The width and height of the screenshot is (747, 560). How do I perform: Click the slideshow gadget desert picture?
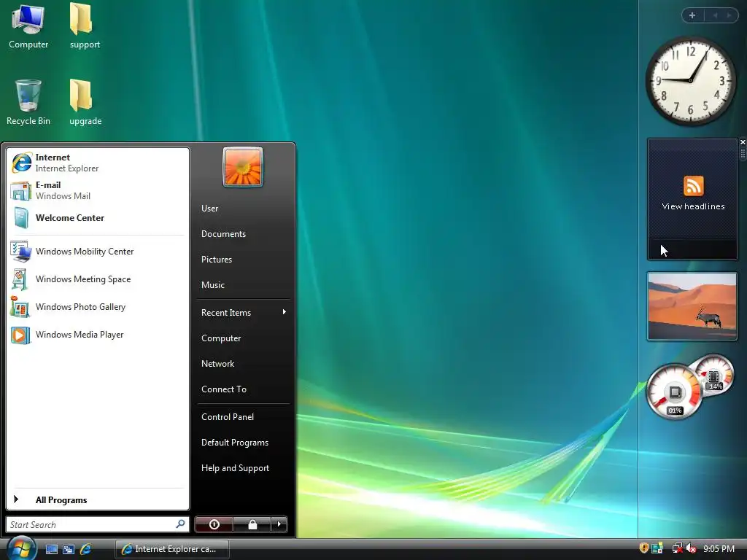point(692,306)
